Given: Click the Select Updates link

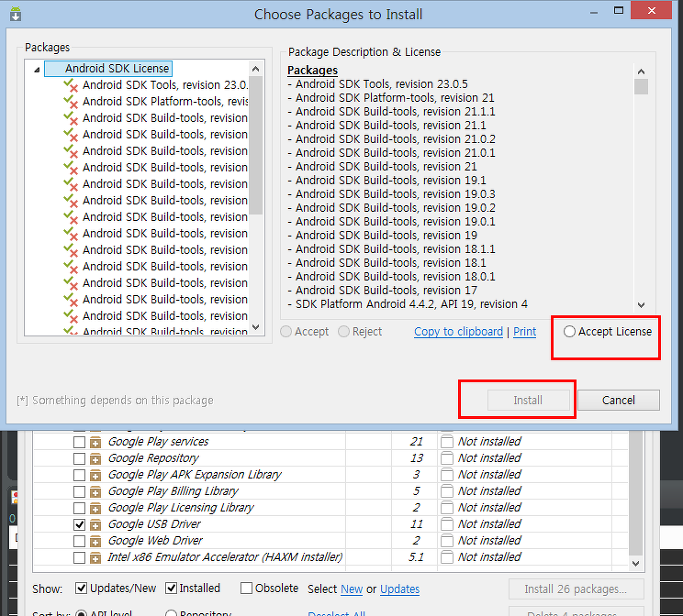Looking at the screenshot, I should tap(399, 589).
